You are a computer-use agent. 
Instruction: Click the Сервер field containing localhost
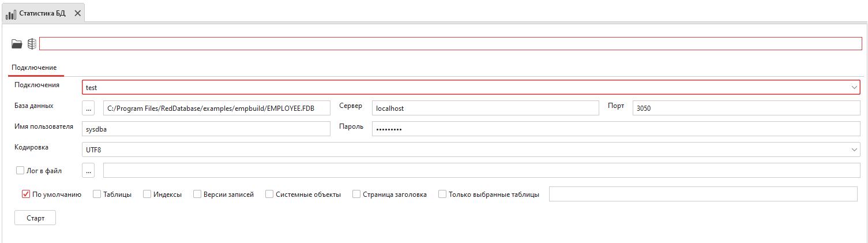click(x=485, y=108)
